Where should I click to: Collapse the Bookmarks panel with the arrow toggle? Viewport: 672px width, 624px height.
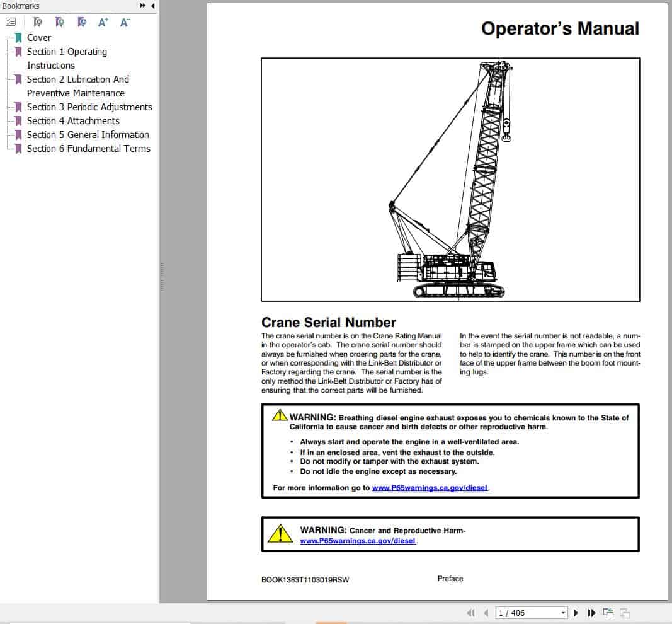[152, 6]
